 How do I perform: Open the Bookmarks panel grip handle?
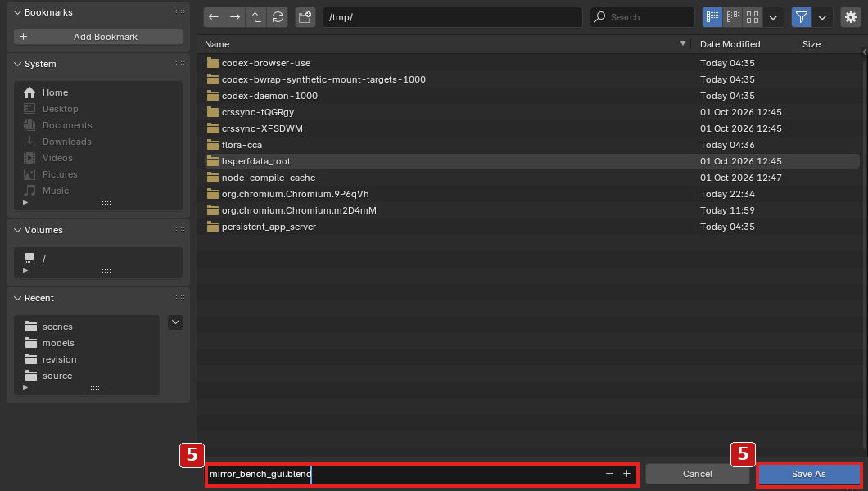[180, 12]
